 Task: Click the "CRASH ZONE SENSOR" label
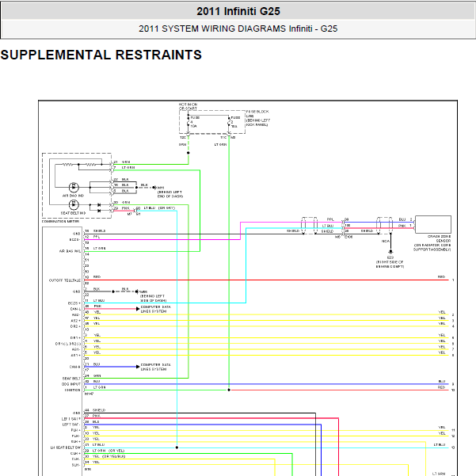point(440,238)
